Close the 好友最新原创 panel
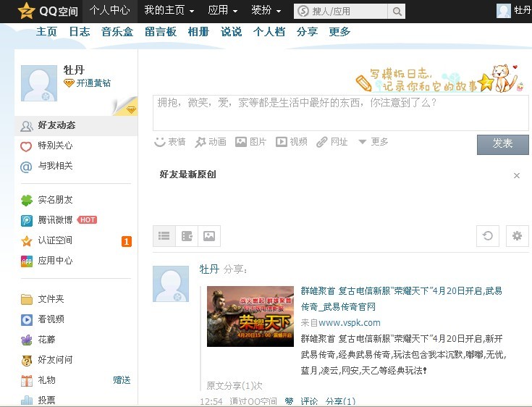Screen dimensions: 532x407 (x=517, y=175)
